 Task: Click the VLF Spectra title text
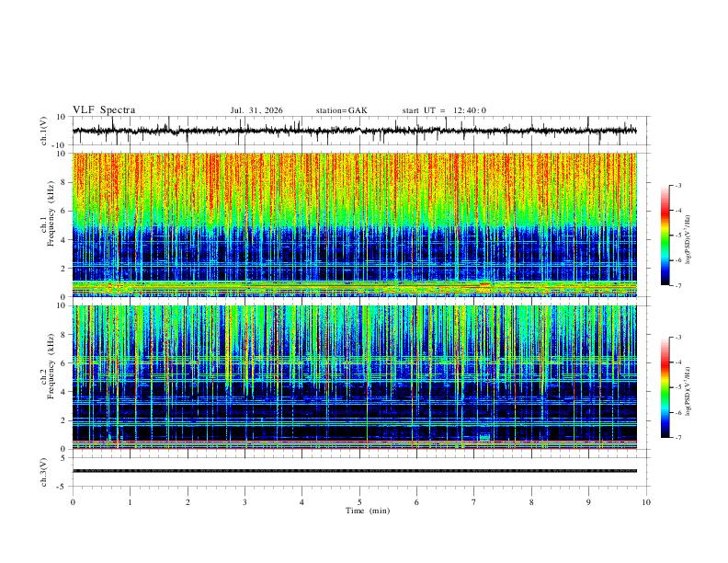[x=104, y=110]
